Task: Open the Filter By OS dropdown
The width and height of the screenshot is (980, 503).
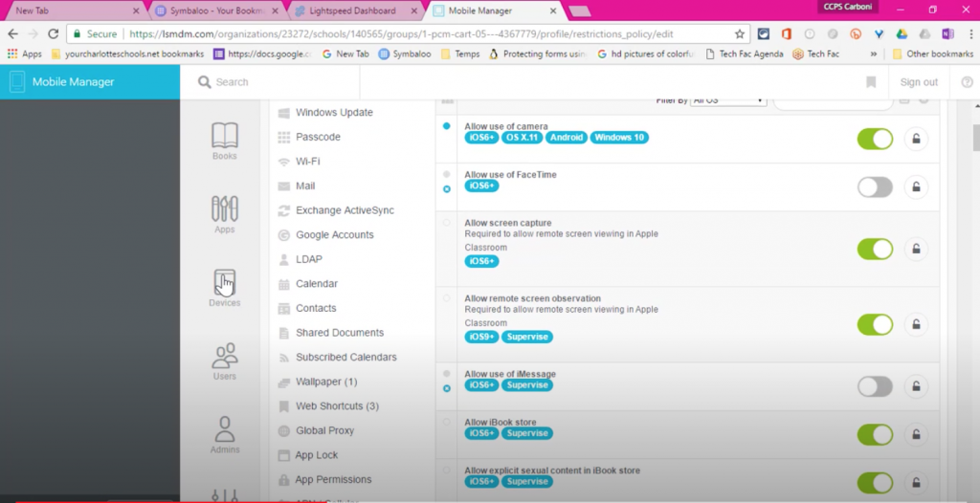Action: [728, 101]
